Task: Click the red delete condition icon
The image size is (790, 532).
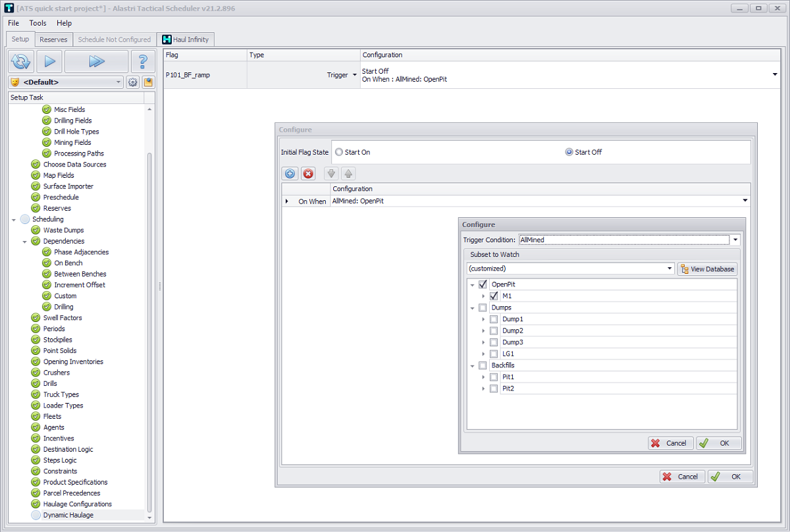Action: (x=308, y=174)
